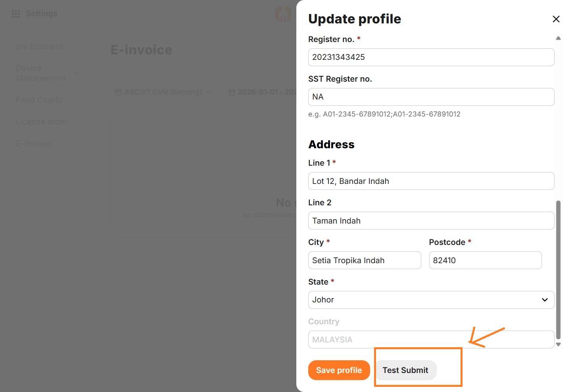Screen dimensions: 574x392
Task: Go to Food Courts section
Action: [x=39, y=100]
